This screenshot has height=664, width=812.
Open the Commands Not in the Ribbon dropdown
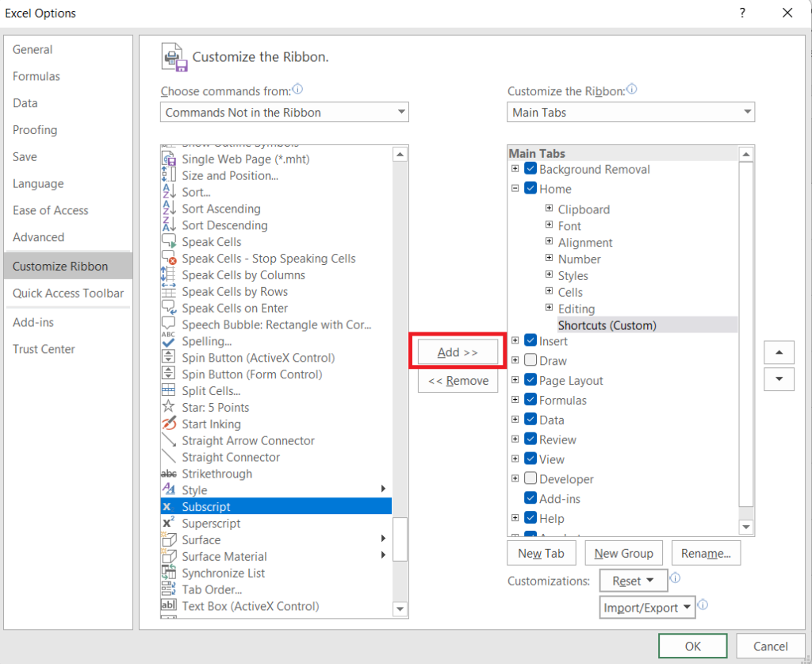[x=400, y=112]
